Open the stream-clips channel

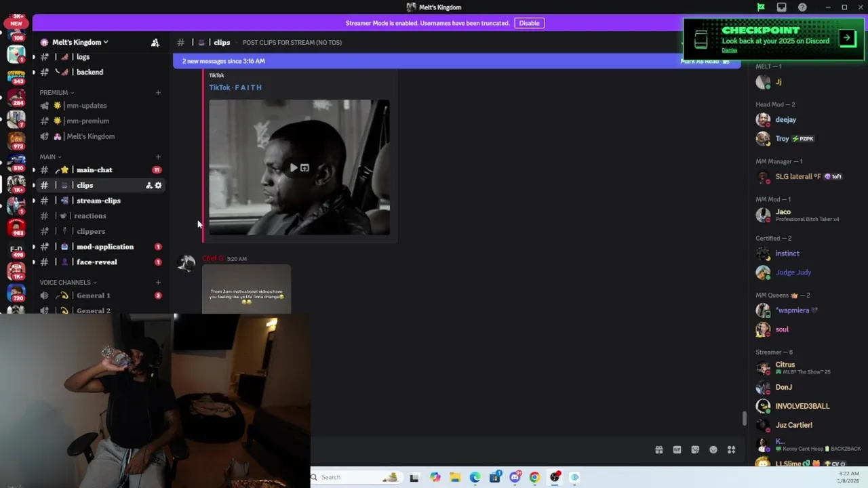(x=98, y=201)
